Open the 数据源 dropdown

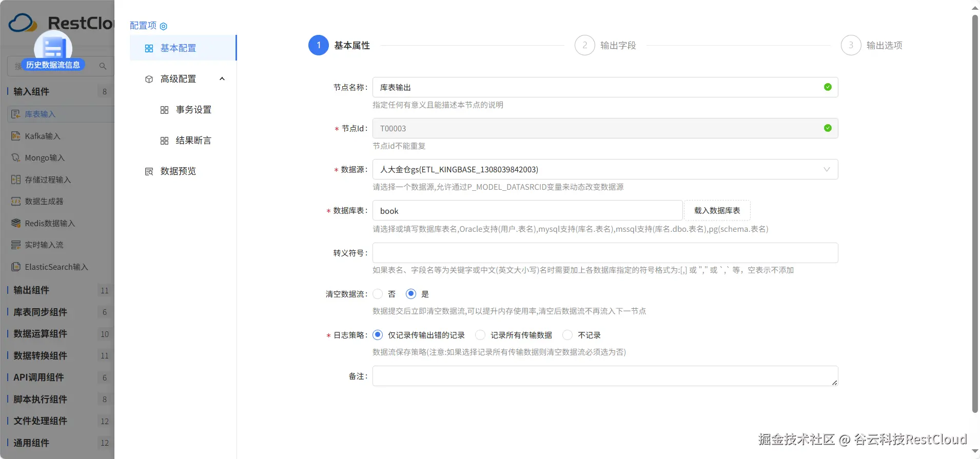point(605,169)
